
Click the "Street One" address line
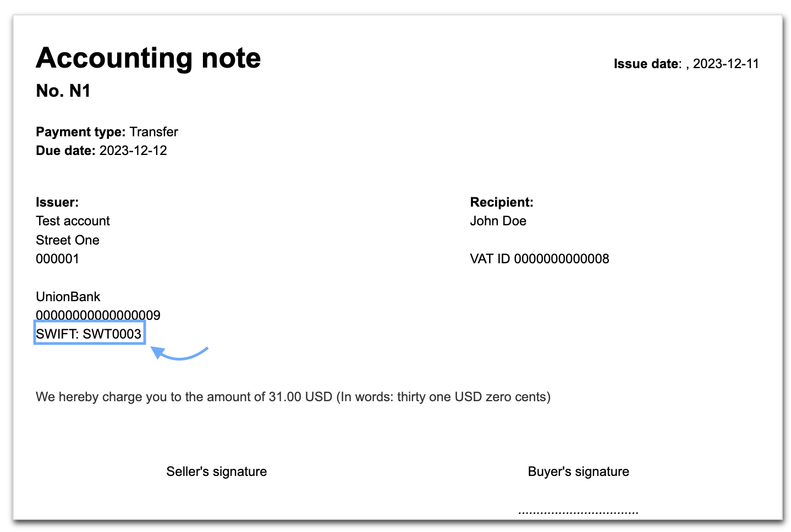[68, 240]
